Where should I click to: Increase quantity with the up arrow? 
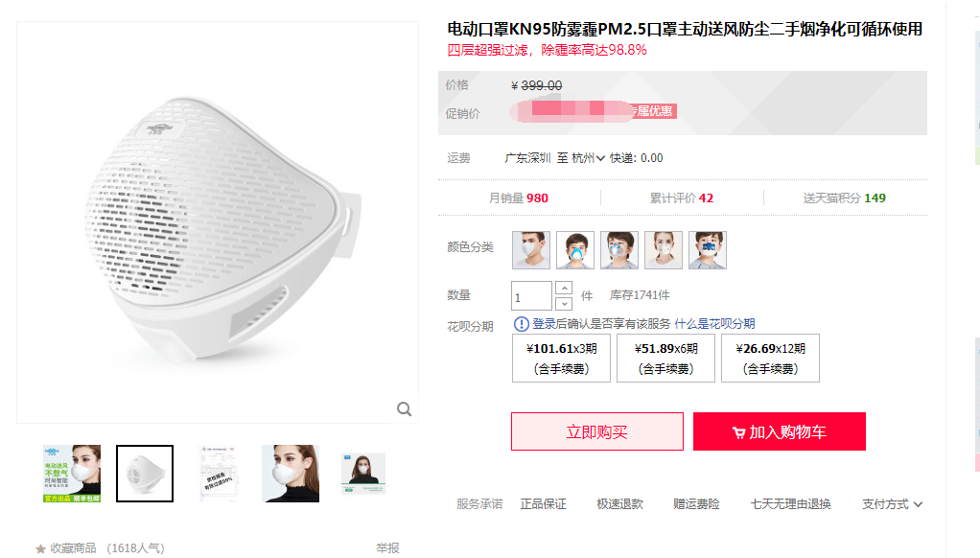[564, 288]
